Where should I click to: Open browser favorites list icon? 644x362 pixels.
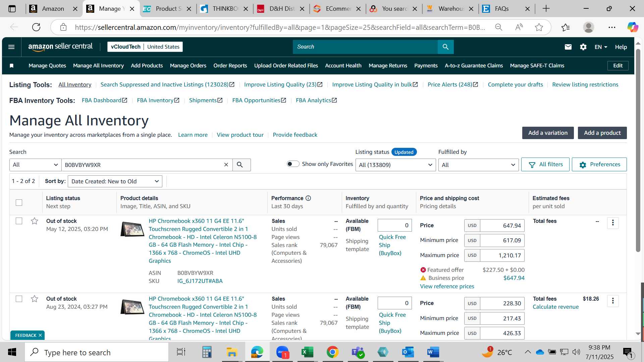pos(566,27)
